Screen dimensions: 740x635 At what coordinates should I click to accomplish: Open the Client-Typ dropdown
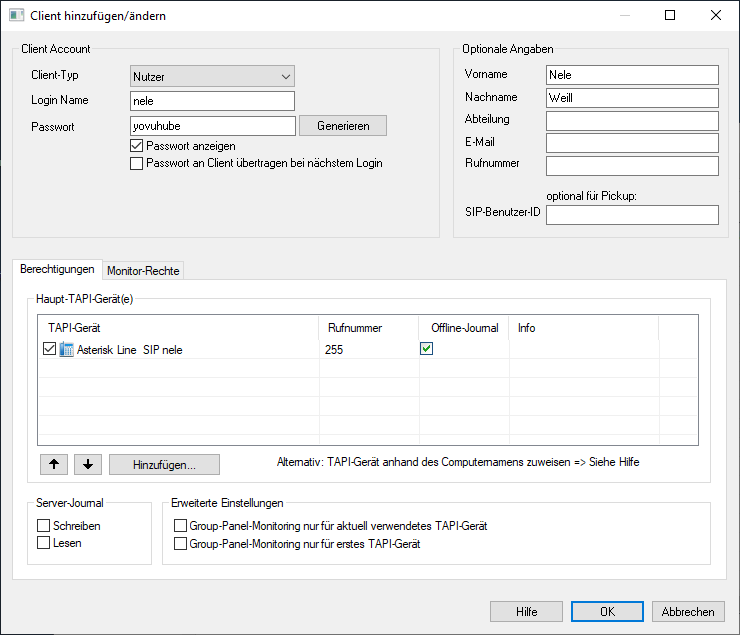212,76
